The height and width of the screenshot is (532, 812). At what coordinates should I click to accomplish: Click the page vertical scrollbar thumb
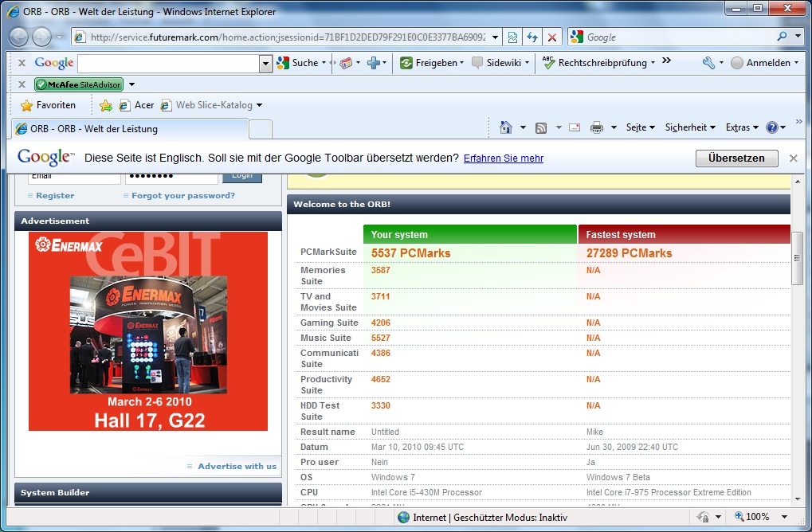(798, 258)
